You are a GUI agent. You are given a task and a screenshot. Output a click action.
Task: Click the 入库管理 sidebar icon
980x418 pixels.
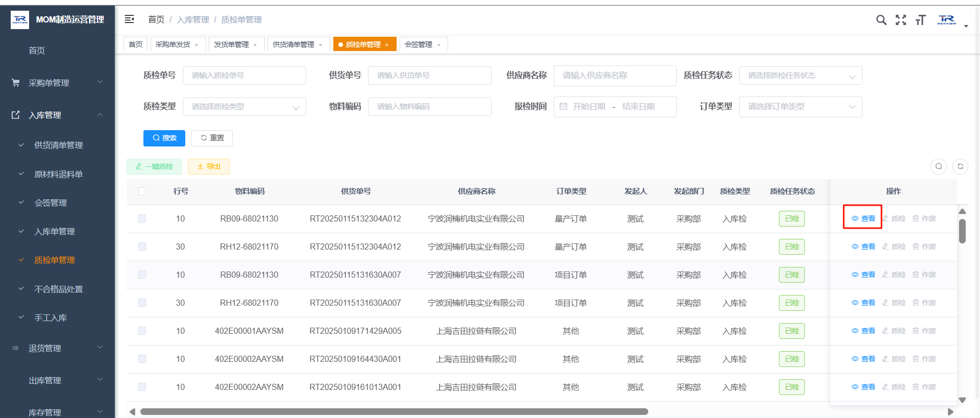16,115
